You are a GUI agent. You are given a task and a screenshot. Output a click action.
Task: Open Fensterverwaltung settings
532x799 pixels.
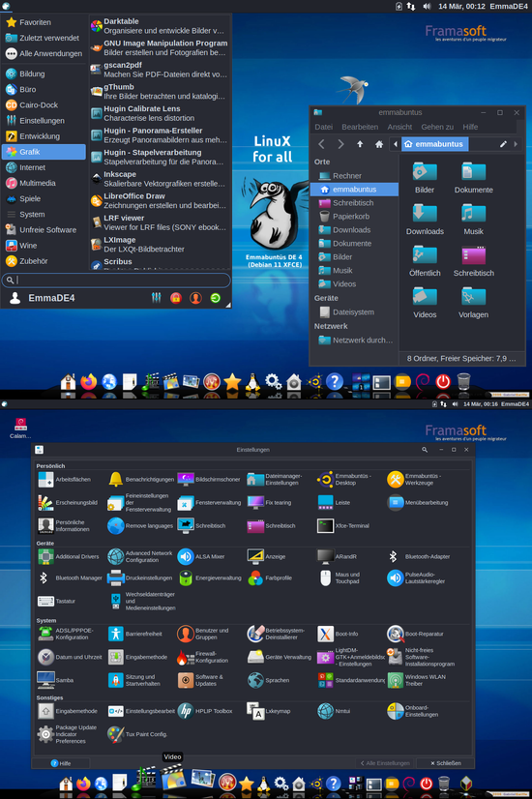click(x=209, y=502)
